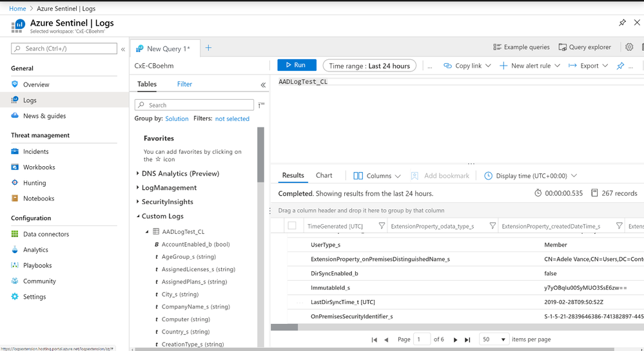The image size is (644, 351).
Task: Click the results horizontal scrollbar thumb
Action: (x=284, y=327)
